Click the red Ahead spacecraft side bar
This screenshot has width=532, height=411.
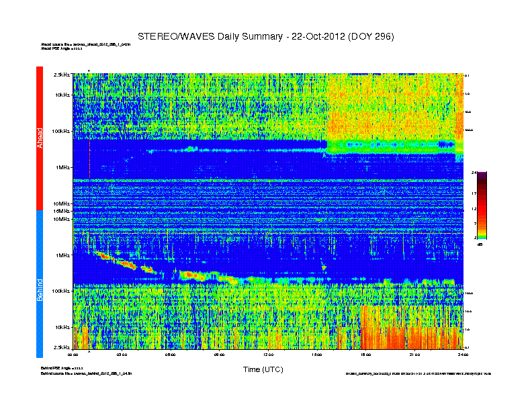point(40,138)
